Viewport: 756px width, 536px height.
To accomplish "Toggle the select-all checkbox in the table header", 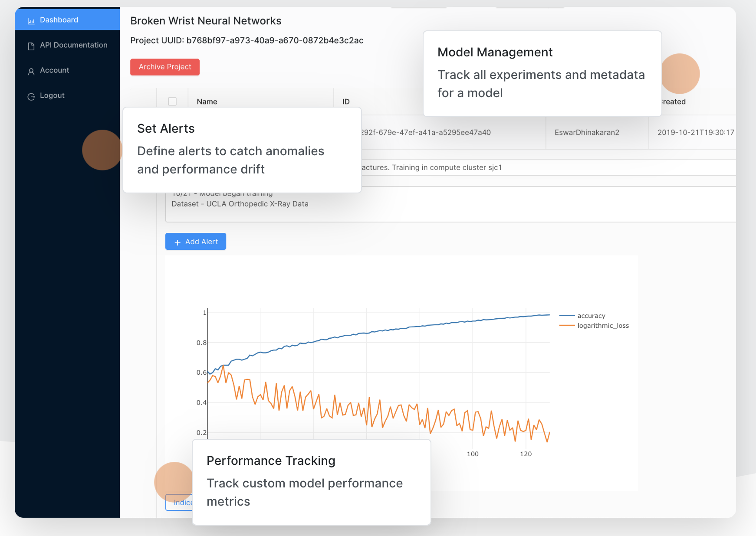I will [172, 101].
